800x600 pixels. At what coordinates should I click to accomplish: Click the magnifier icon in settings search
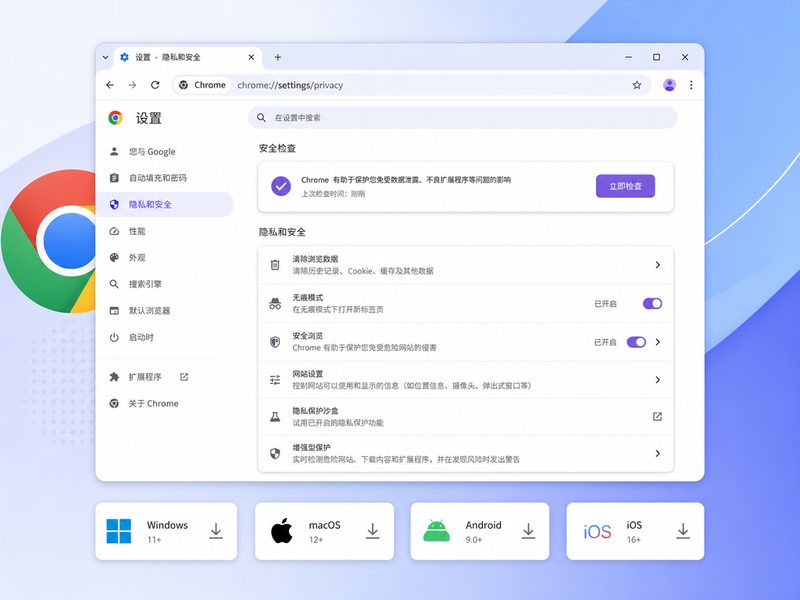click(x=261, y=118)
